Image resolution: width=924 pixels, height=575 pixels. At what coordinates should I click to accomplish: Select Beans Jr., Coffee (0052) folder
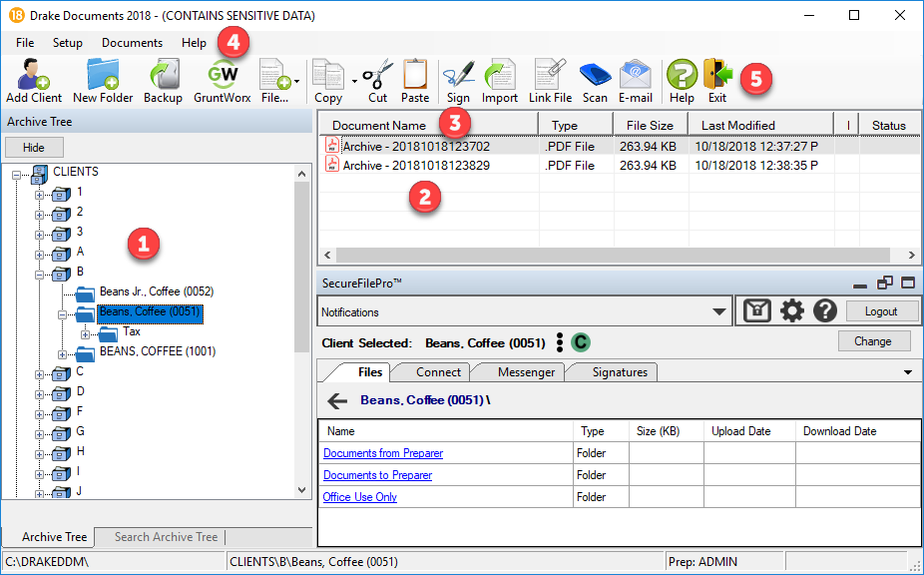tap(156, 291)
